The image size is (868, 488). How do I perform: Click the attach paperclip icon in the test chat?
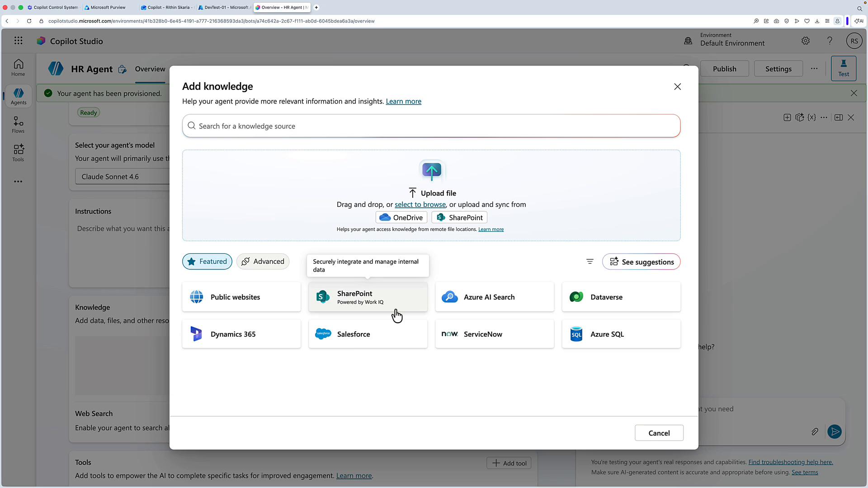pos(815,432)
